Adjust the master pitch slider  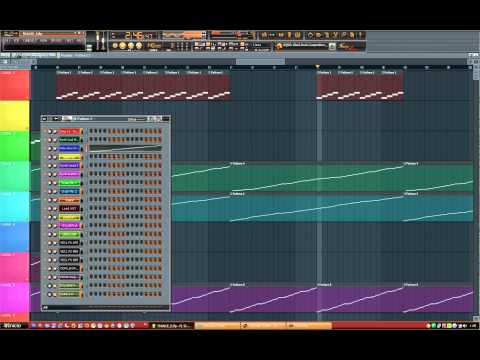[x=104, y=41]
